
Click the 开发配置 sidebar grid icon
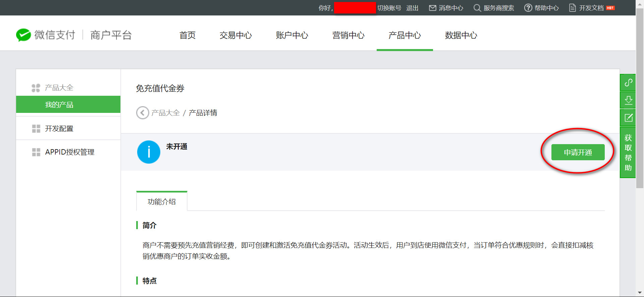click(x=36, y=129)
